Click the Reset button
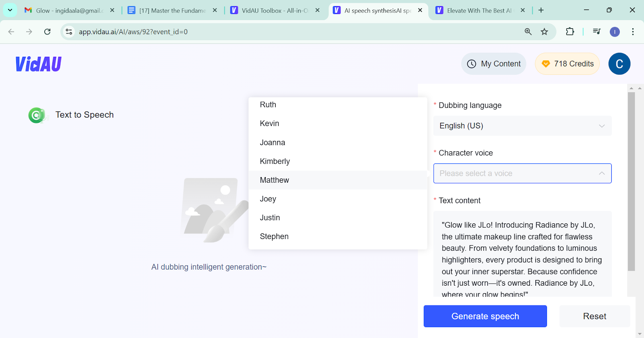This screenshot has width=644, height=338. (594, 316)
